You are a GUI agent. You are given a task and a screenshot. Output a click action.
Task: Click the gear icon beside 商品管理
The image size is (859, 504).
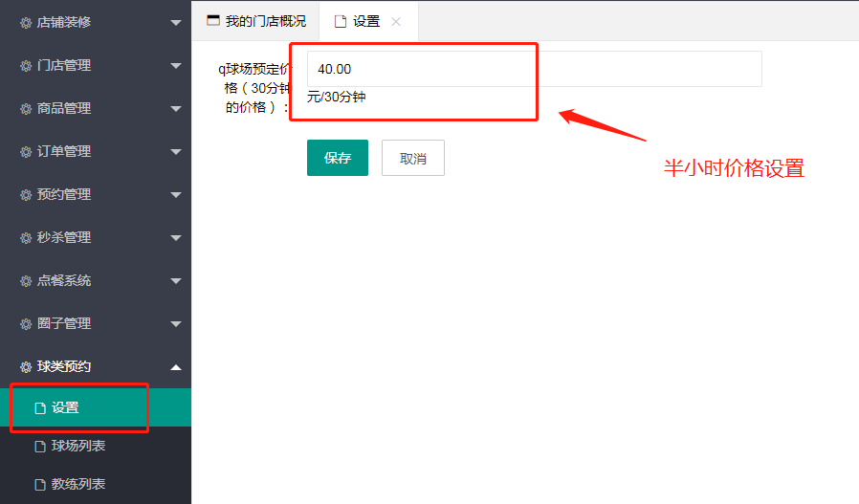coord(26,109)
